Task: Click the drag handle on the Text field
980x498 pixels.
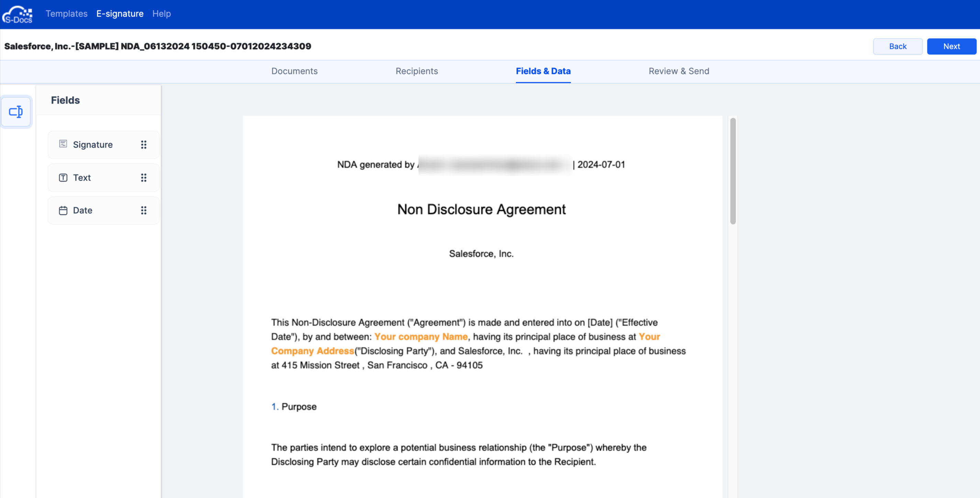Action: click(x=144, y=177)
